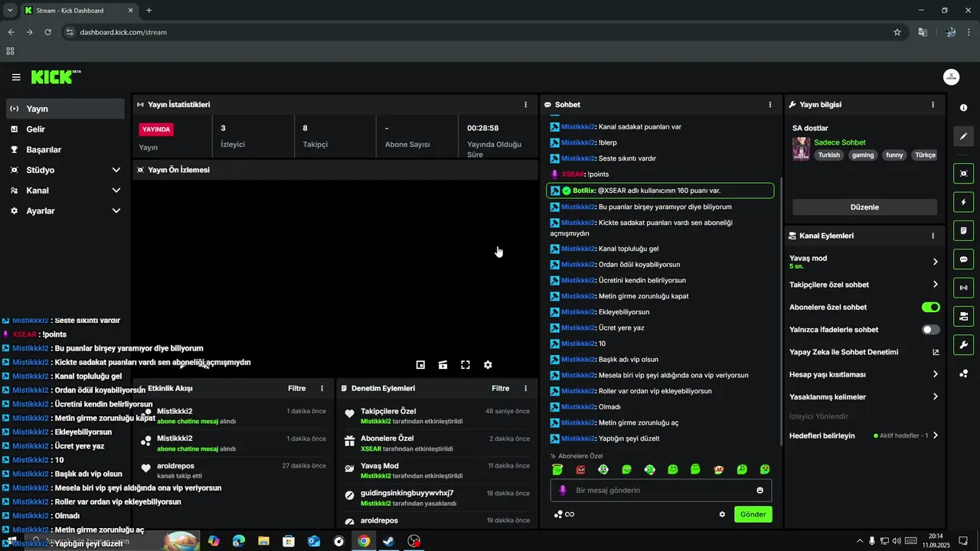
Task: Click the clip icon in the stream preview
Action: point(443,365)
